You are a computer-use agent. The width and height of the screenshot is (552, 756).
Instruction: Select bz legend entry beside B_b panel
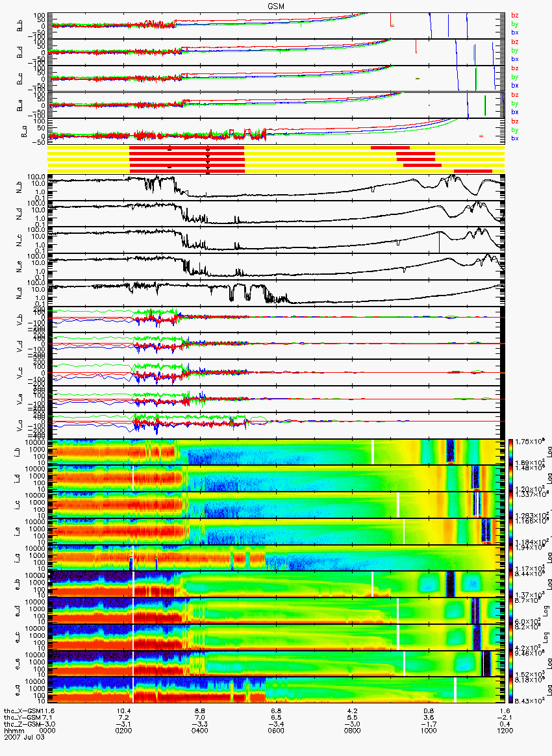pyautogui.click(x=514, y=16)
